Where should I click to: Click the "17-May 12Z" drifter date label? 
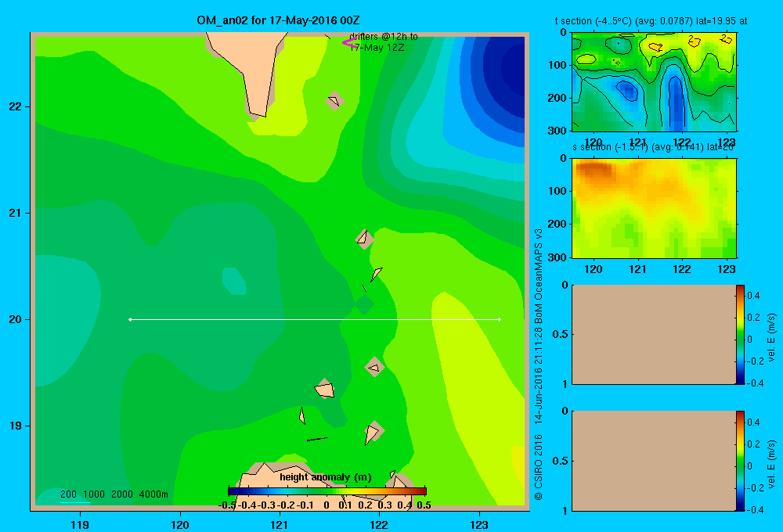point(377,48)
